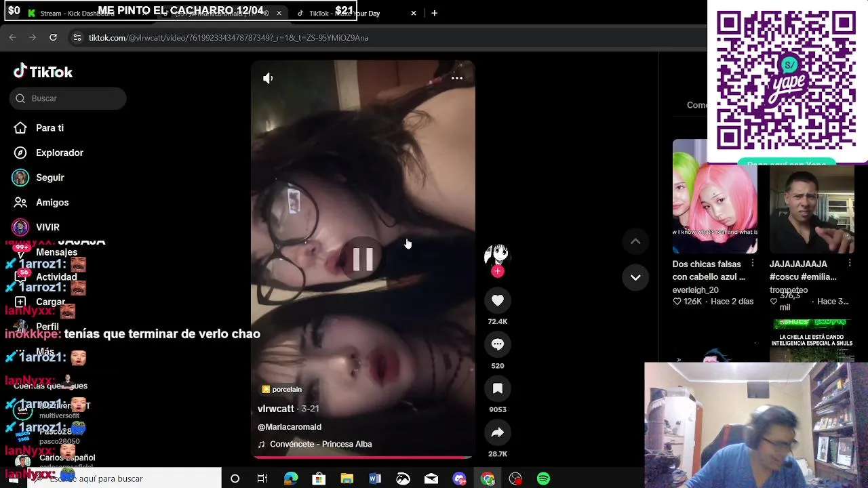The width and height of the screenshot is (868, 488).
Task: Open Cortana circle on taskbar
Action: pos(235,479)
